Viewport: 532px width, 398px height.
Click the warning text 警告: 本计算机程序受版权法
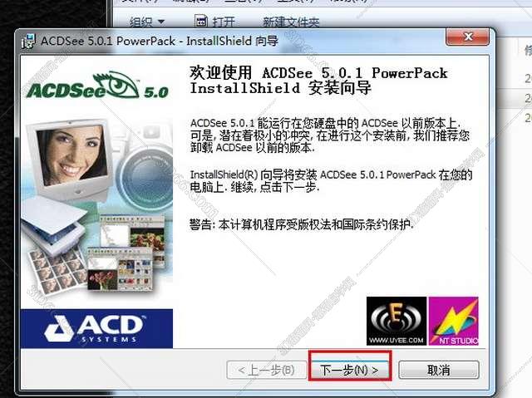click(301, 224)
